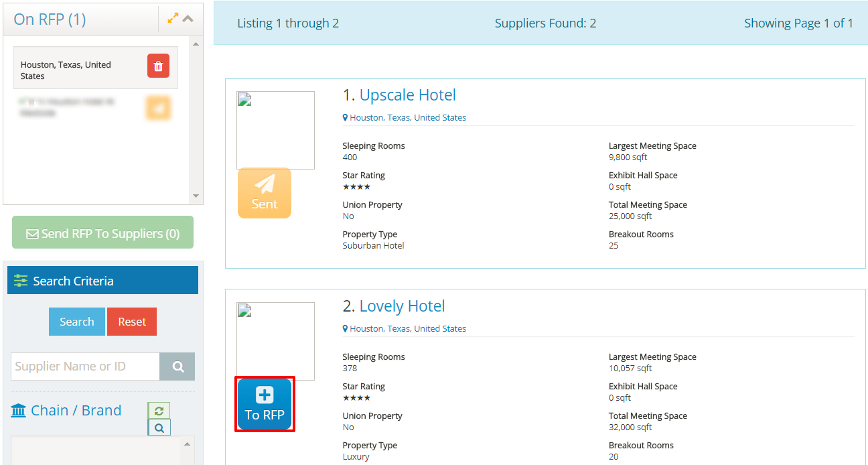Open the Lovely Hotel listing
Image resolution: width=868 pixels, height=465 pixels.
[x=402, y=306]
